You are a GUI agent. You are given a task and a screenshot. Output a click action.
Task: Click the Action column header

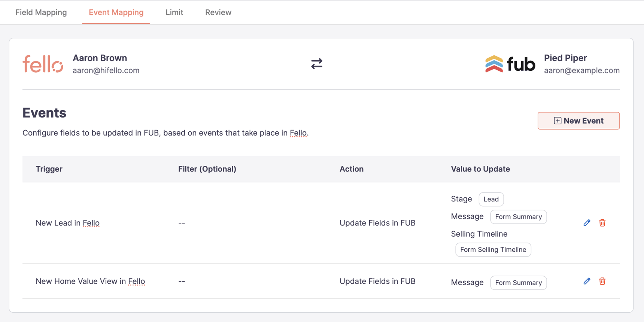pyautogui.click(x=352, y=169)
